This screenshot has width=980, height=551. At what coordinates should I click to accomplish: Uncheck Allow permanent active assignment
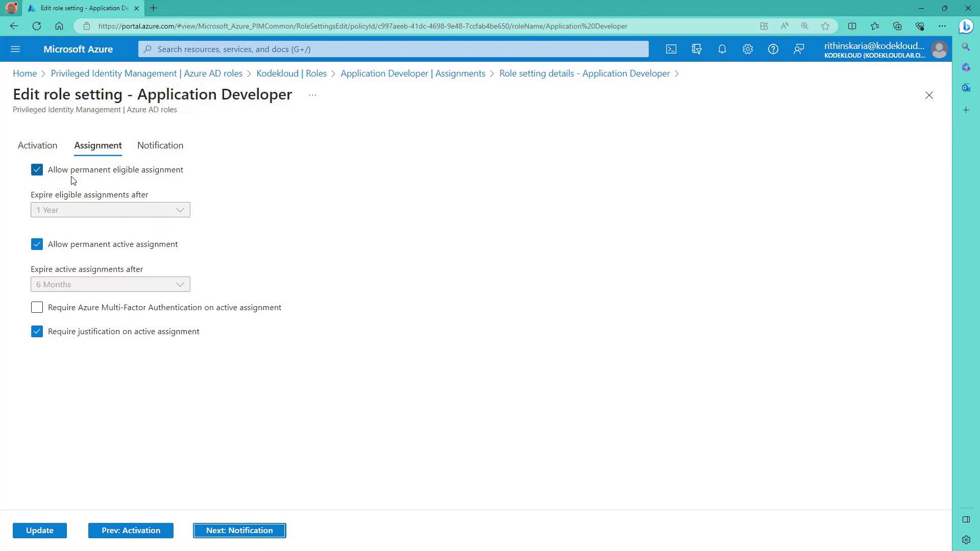coord(37,244)
